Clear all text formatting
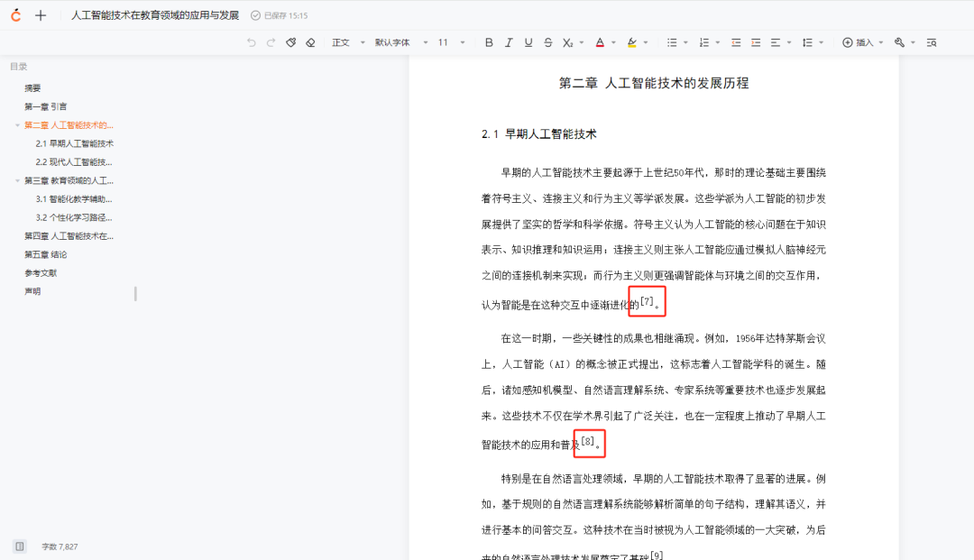The width and height of the screenshot is (974, 560). point(312,42)
